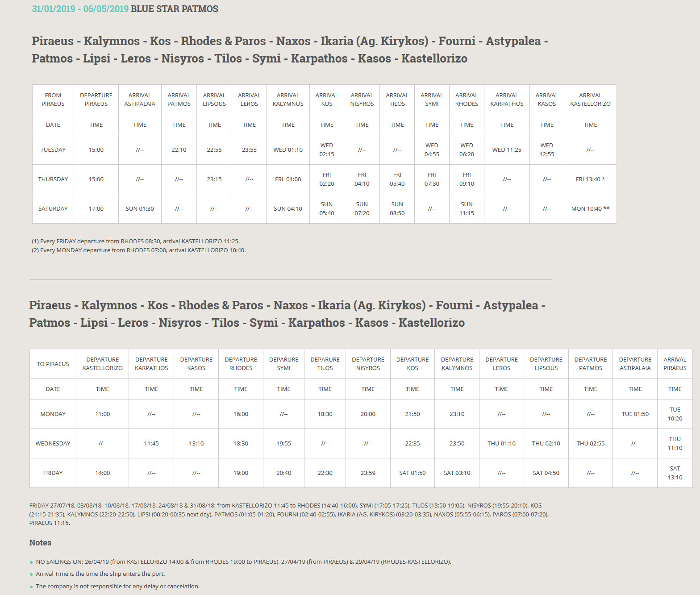The height and width of the screenshot is (595, 700).
Task: Select the WED 11:25 Karpathos arrival cell
Action: click(507, 150)
